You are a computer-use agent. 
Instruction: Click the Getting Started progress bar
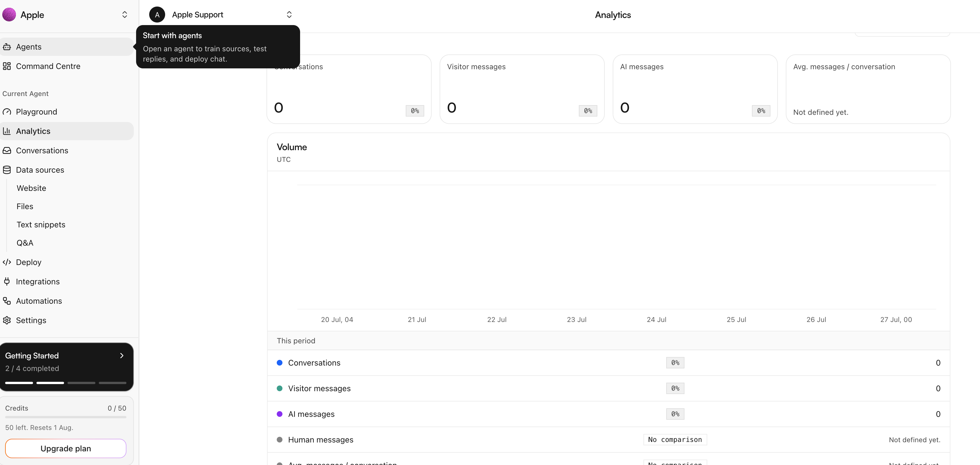pos(66,383)
